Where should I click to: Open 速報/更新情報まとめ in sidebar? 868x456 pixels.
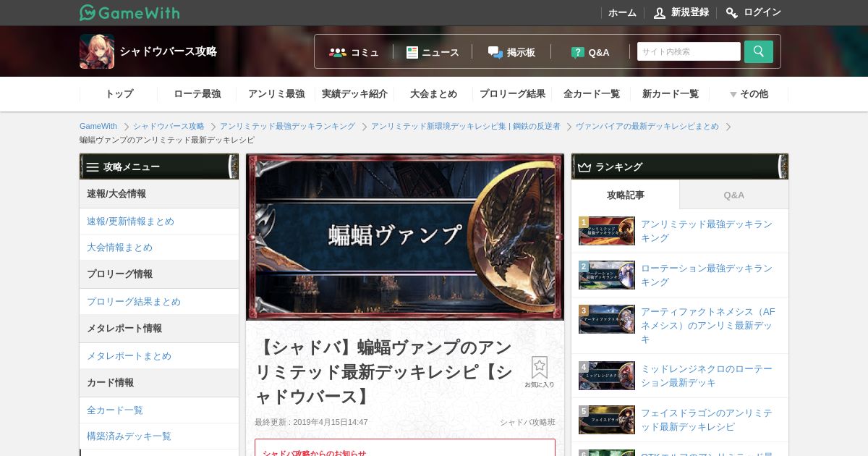click(x=159, y=221)
